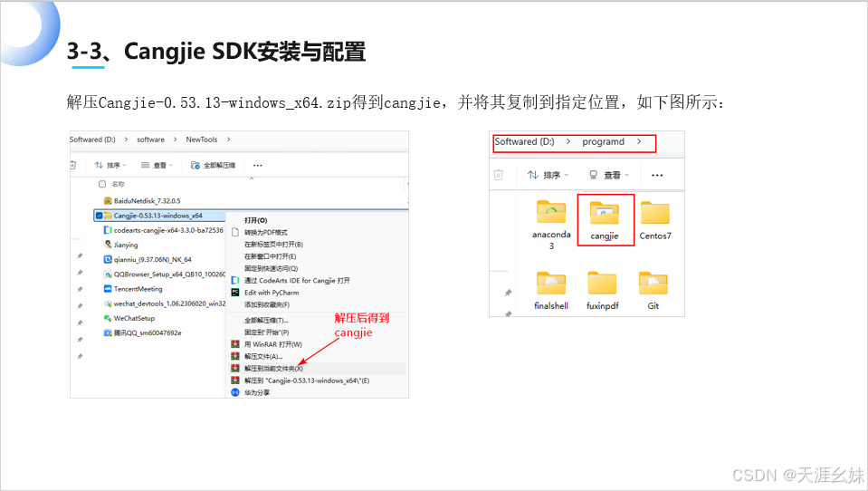Click the three-dots more button in programd toolbar
The image size is (868, 491).
[x=657, y=175]
